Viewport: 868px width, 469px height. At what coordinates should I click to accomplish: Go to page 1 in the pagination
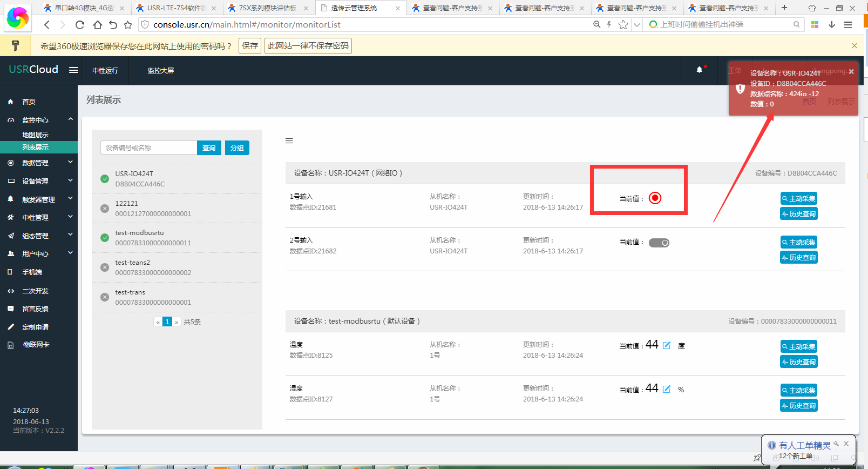pyautogui.click(x=167, y=321)
